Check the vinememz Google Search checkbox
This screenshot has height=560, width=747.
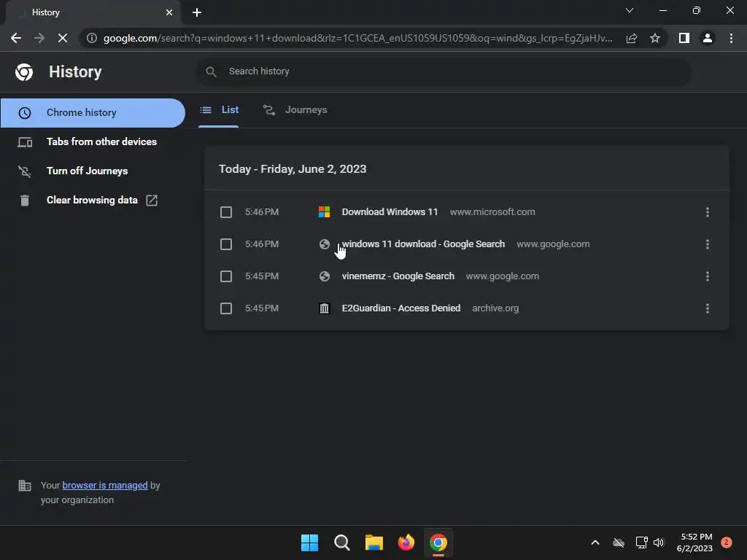click(226, 276)
